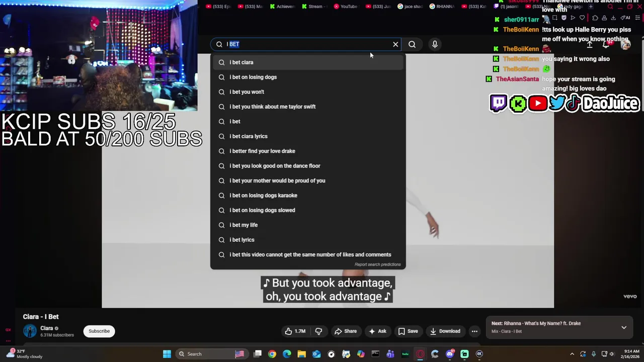Open Opera GX from the taskbar
Screen dimensions: 644x362
pos(420,354)
